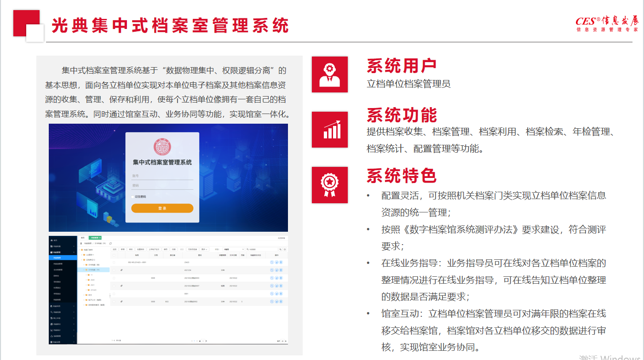Viewport: 644px width, 360px height.
Task: Click the 新增 toolbar button
Action: coord(123,249)
